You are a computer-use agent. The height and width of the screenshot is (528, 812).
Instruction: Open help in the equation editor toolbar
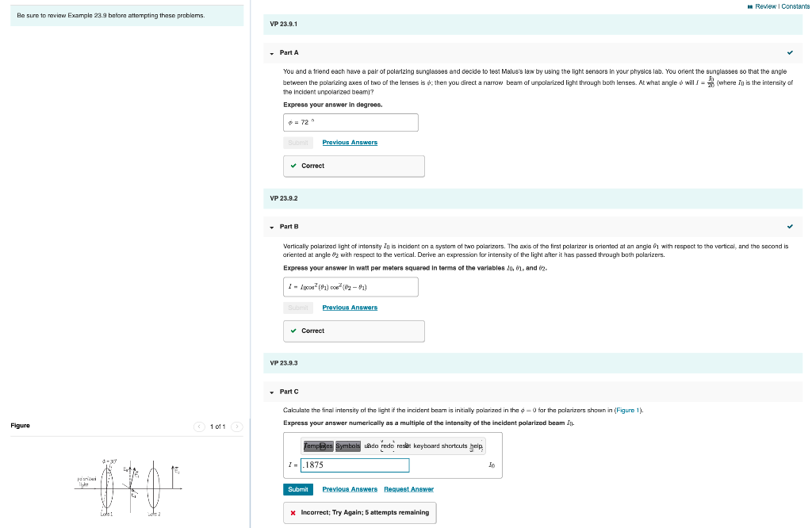pyautogui.click(x=474, y=446)
